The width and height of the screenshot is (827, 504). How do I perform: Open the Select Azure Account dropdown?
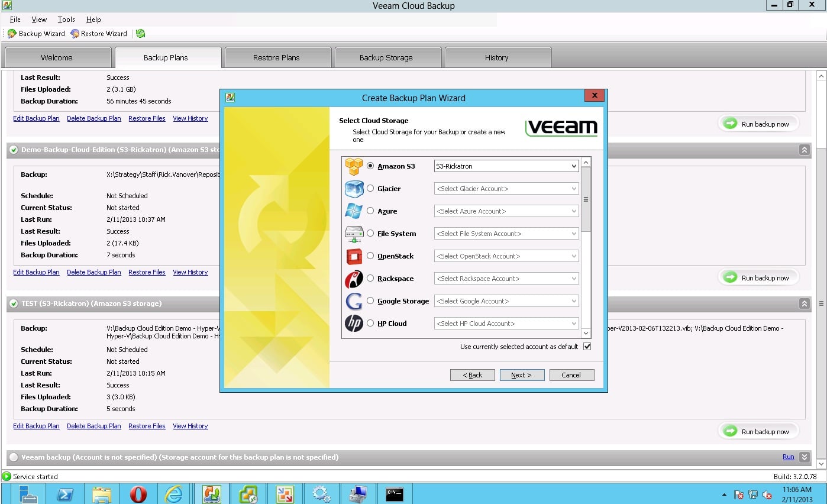coord(506,211)
